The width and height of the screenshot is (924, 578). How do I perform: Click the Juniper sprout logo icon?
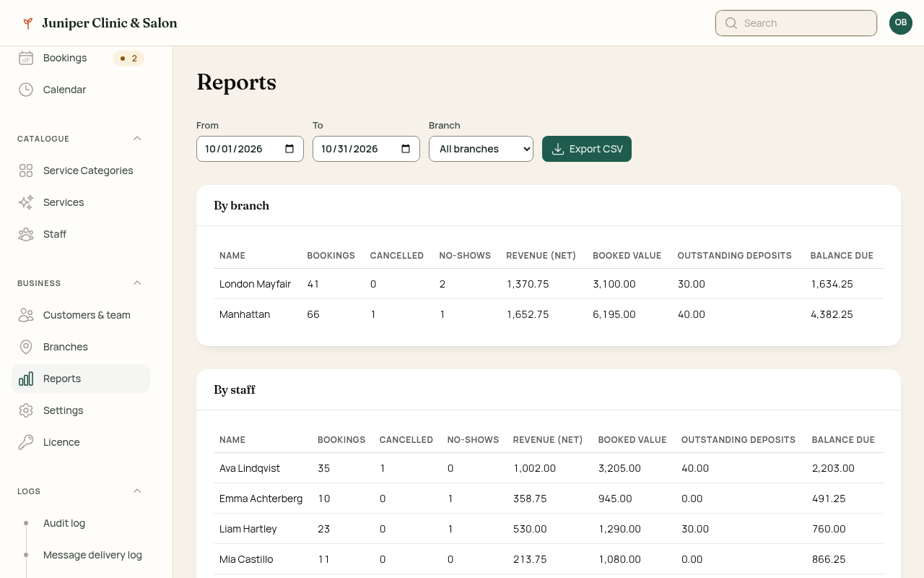pos(27,23)
